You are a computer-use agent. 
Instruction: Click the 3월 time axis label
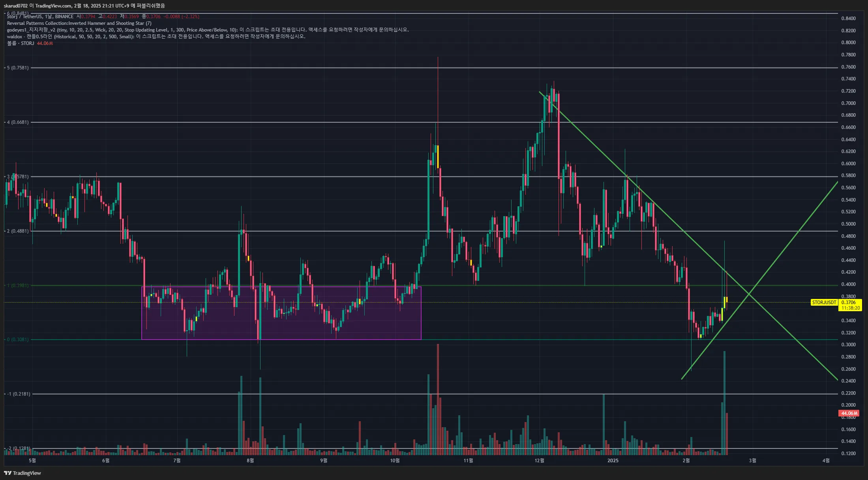click(753, 461)
